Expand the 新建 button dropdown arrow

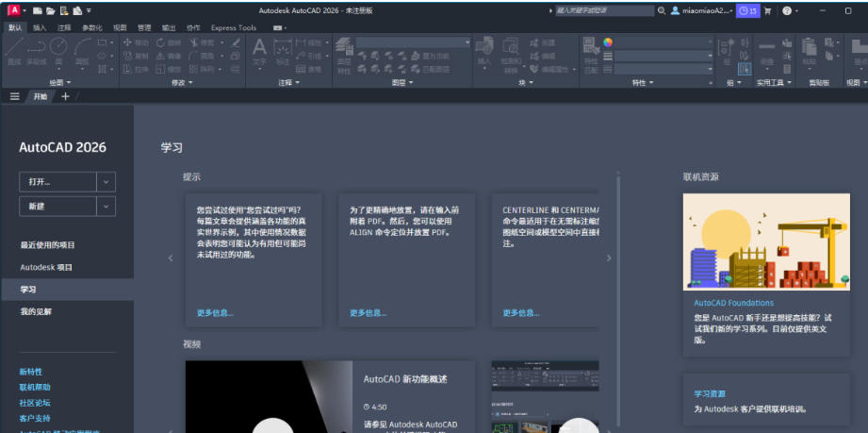tap(106, 207)
